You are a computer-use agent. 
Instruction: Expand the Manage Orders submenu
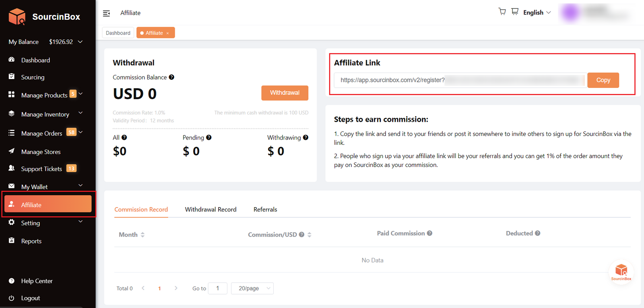[80, 132]
